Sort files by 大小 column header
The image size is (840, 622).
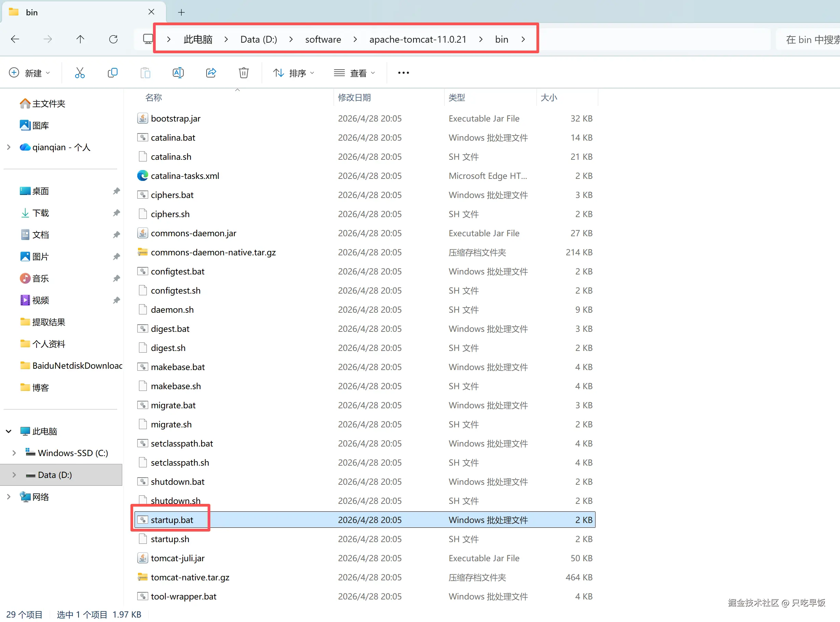tap(549, 98)
